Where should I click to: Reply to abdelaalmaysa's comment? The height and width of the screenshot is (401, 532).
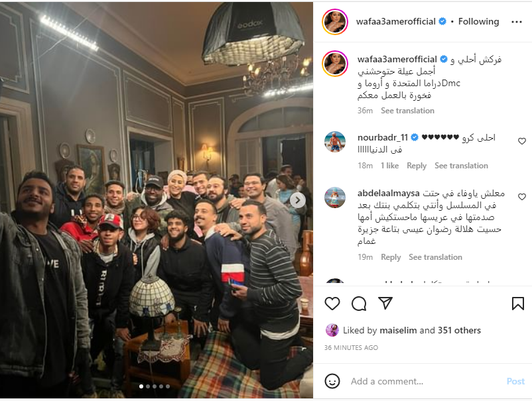(x=391, y=257)
